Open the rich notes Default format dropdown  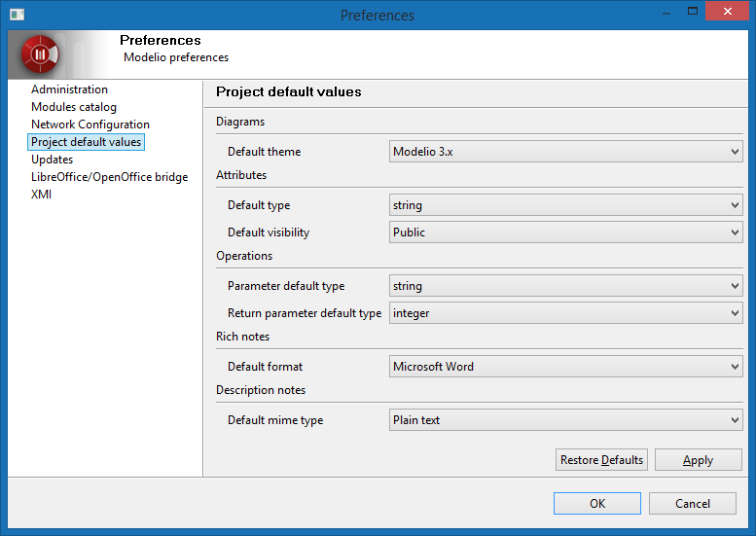pos(565,367)
